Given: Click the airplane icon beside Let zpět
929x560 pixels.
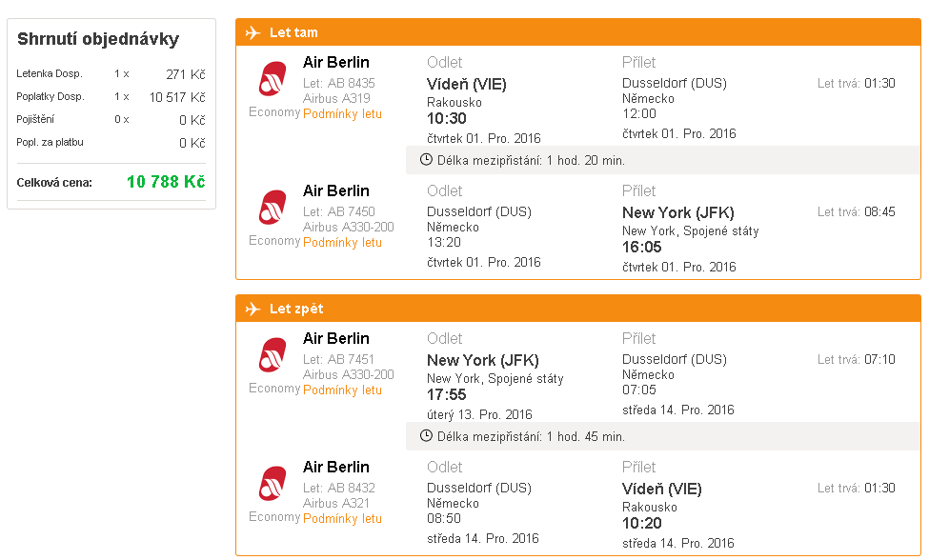Looking at the screenshot, I should 253,309.
